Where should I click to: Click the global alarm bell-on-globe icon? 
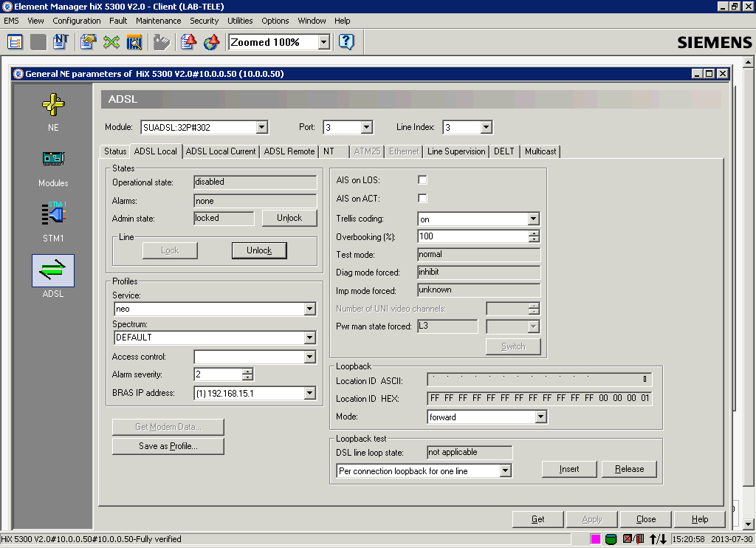click(212, 42)
